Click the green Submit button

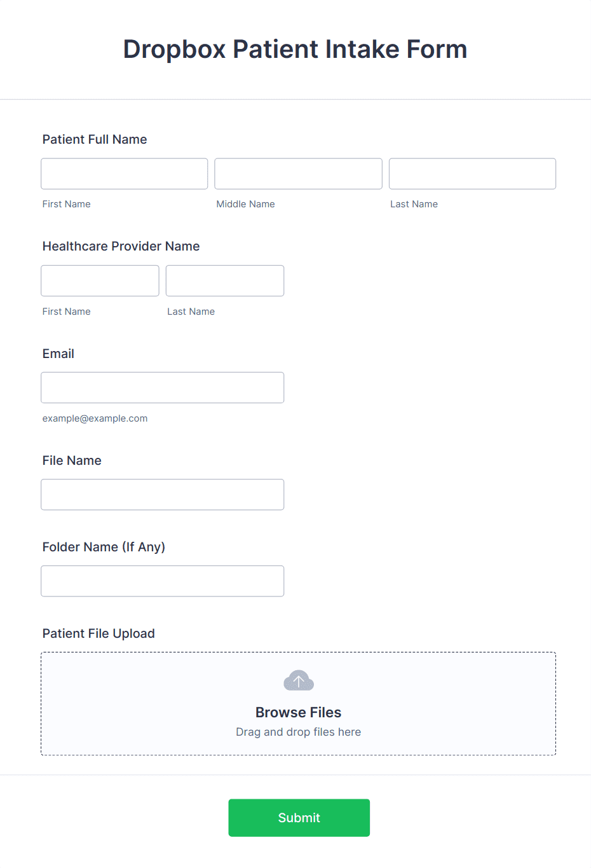299,818
